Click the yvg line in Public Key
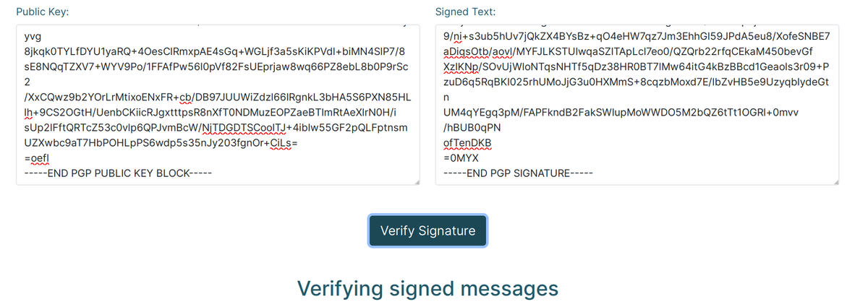868x307 pixels. [32, 35]
